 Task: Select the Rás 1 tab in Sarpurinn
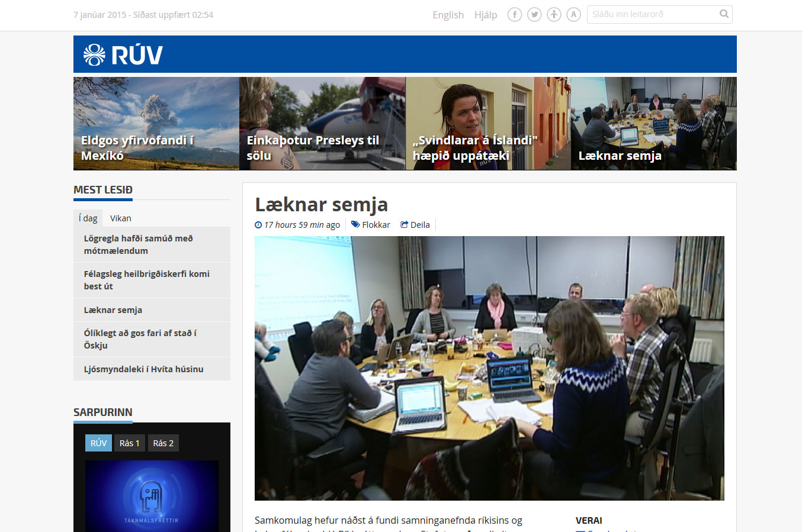129,443
